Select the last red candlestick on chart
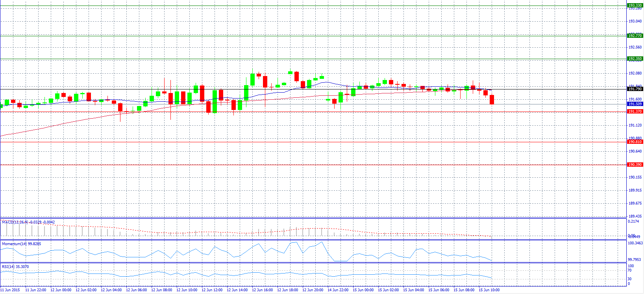The image size is (644, 294). click(492, 100)
